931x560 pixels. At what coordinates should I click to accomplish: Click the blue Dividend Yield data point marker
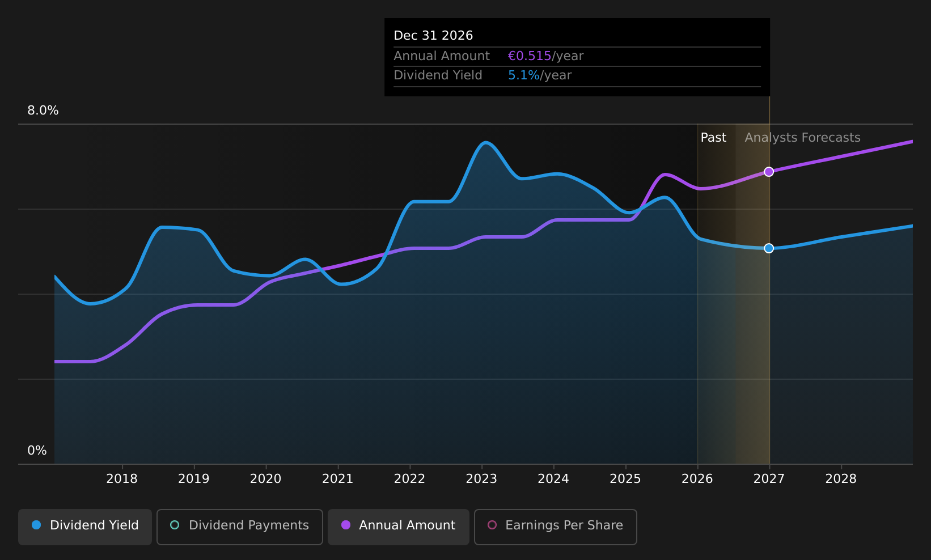pyautogui.click(x=769, y=248)
